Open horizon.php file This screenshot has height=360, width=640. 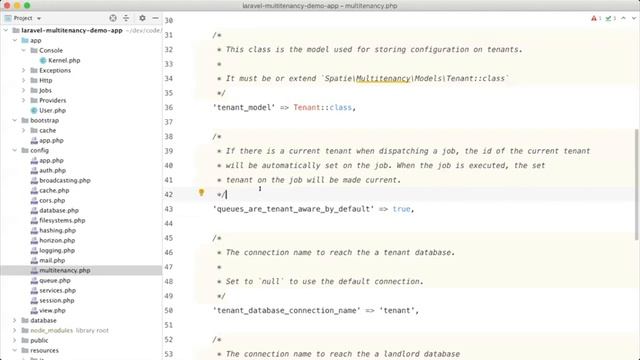57,240
